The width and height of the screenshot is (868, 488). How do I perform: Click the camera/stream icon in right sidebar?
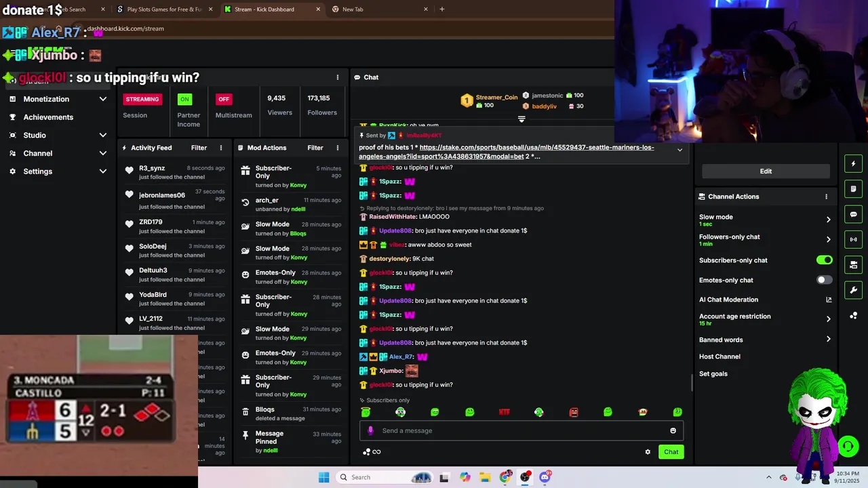click(x=854, y=264)
